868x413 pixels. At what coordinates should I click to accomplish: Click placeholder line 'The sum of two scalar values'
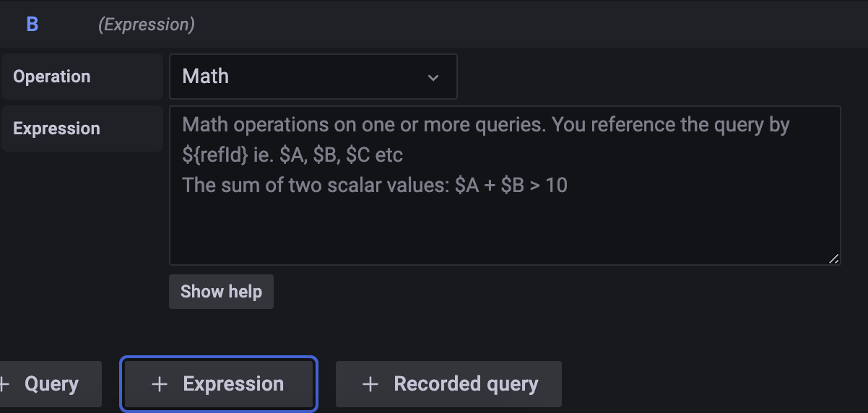pos(375,186)
